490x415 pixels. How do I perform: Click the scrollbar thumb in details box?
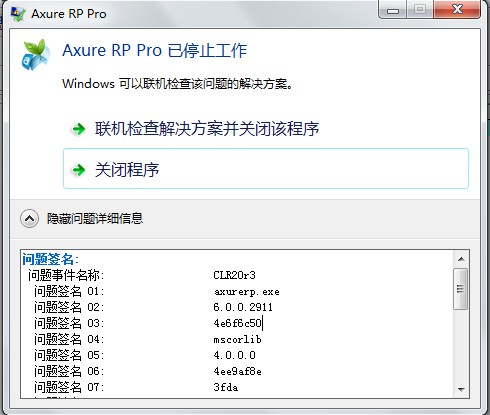click(461, 289)
